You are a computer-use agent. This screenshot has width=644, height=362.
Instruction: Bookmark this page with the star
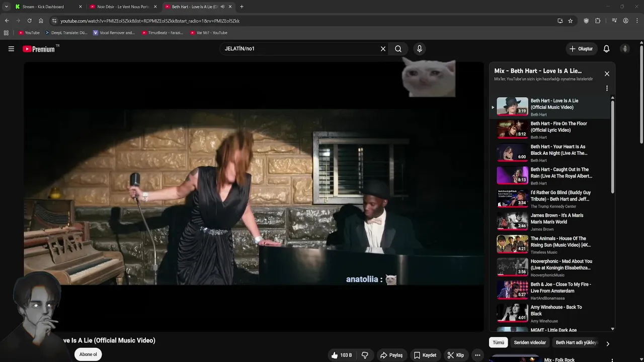(x=570, y=21)
